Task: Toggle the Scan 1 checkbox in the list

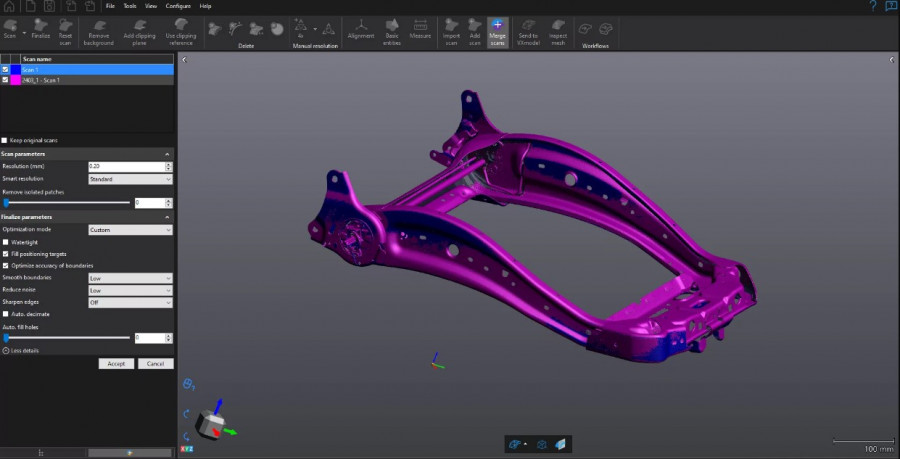Action: tap(5, 69)
